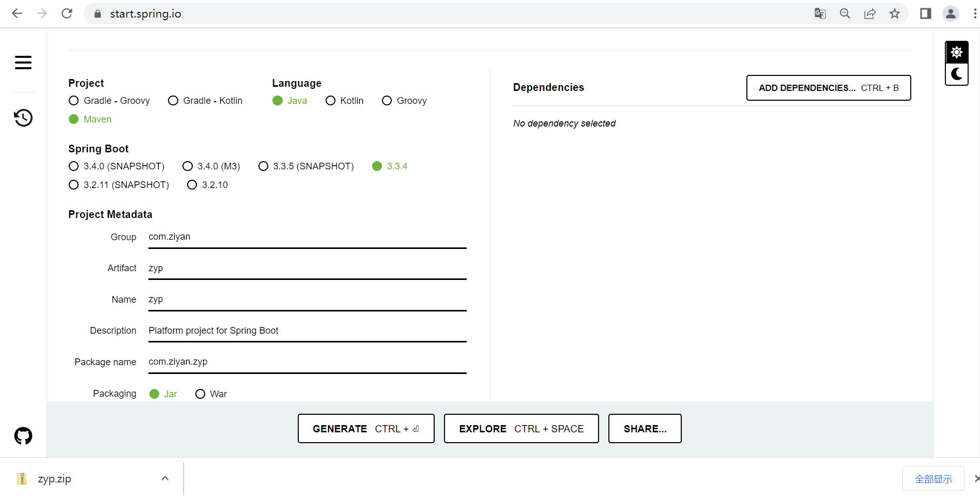Select Spring Boot 3.2.10
Image resolution: width=980 pixels, height=500 pixels.
(x=207, y=185)
